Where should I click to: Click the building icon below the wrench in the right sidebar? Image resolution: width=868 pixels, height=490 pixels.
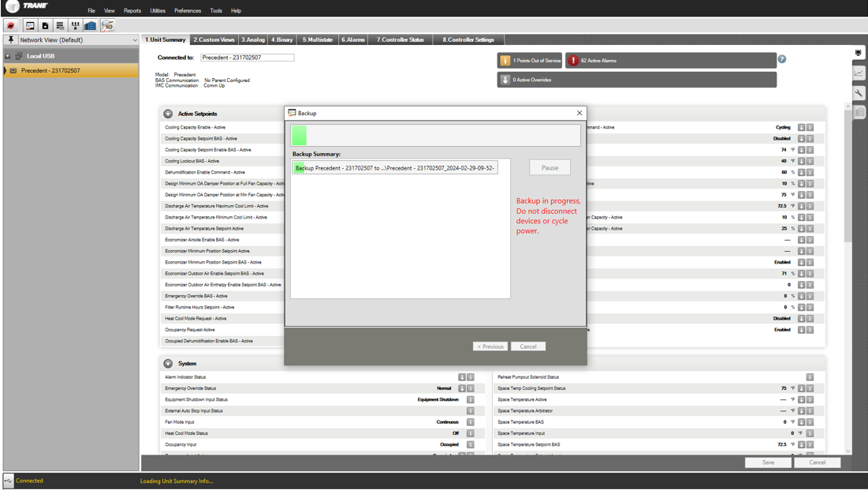[859, 113]
